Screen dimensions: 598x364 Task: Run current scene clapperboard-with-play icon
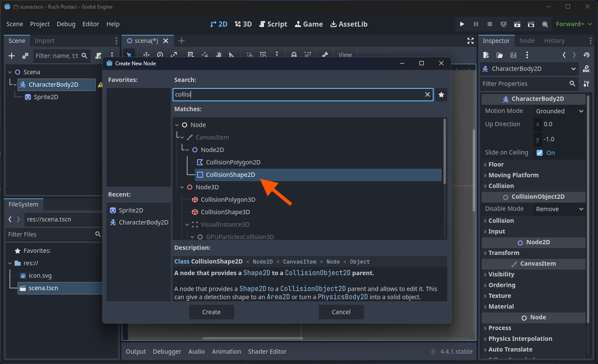517,24
